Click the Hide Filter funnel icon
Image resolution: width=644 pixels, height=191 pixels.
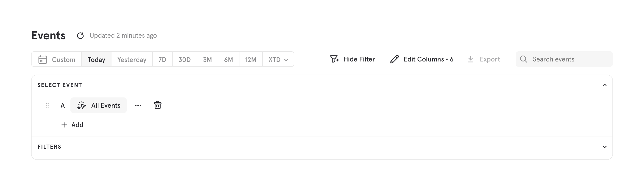(x=334, y=59)
